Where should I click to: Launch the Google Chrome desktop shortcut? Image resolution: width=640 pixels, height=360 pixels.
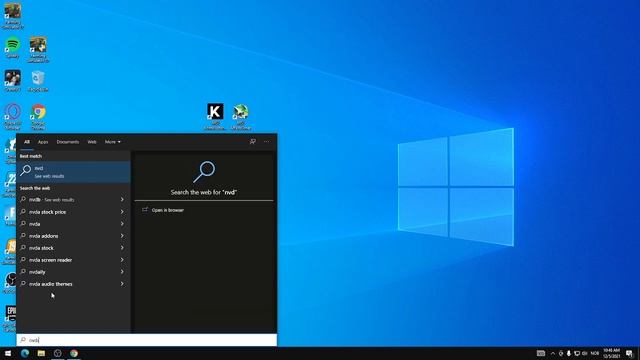tap(38, 116)
